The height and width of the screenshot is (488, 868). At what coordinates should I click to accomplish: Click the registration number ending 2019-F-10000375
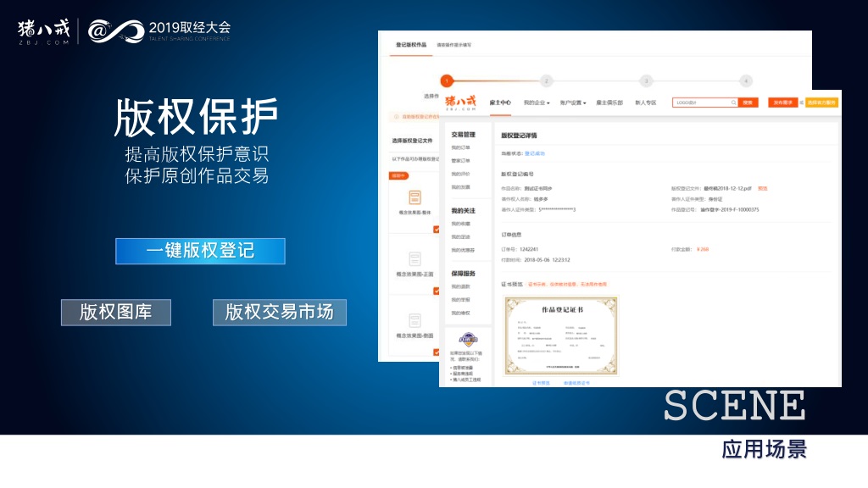coord(730,210)
